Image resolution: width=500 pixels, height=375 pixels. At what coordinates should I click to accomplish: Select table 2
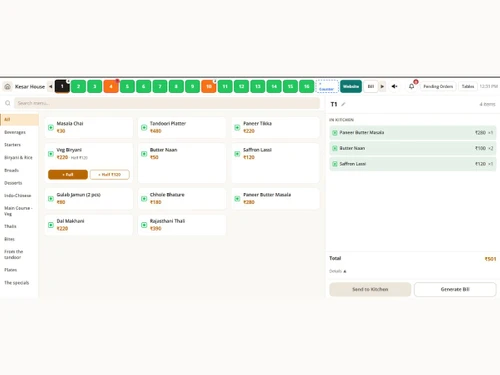click(78, 86)
